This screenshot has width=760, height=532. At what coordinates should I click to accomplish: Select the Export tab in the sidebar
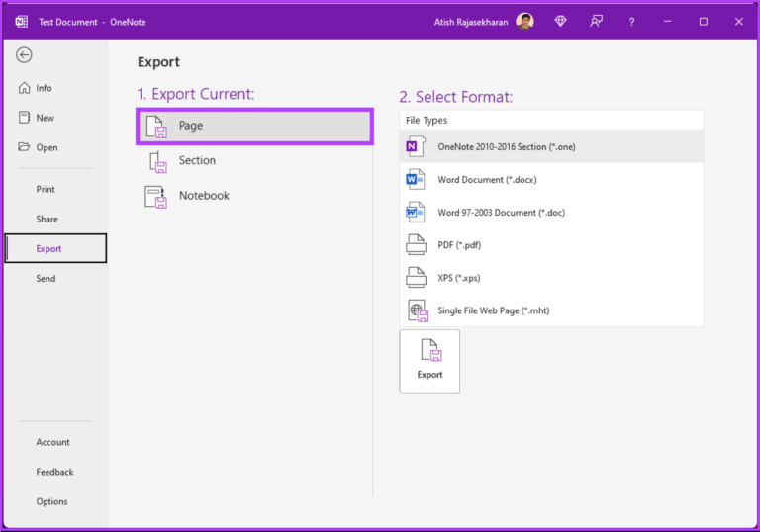click(x=55, y=248)
